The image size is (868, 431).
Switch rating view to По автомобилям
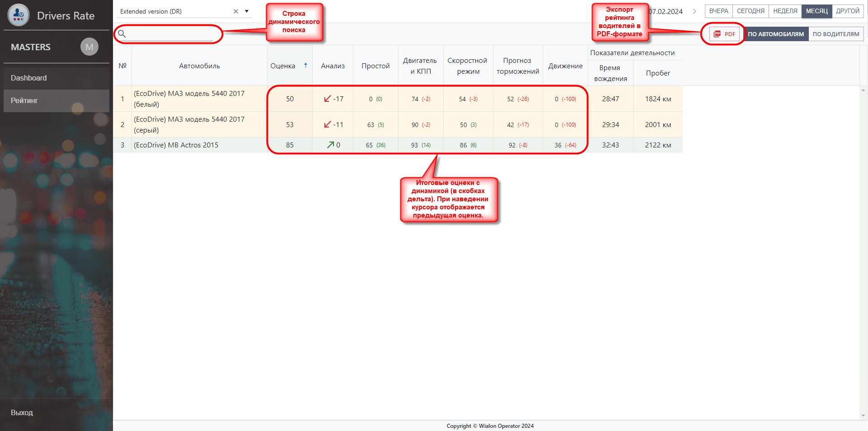click(x=776, y=34)
